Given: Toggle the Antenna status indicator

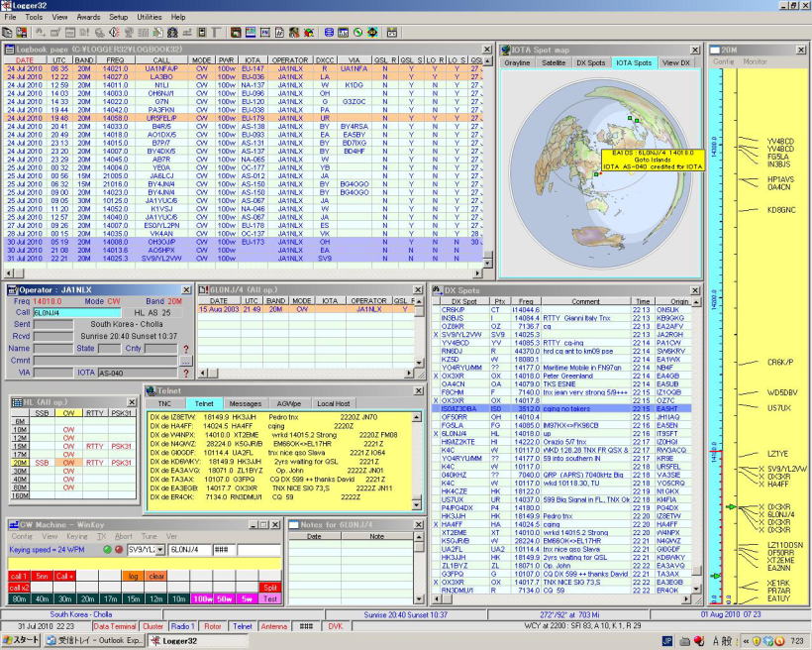Looking at the screenshot, I should [274, 626].
